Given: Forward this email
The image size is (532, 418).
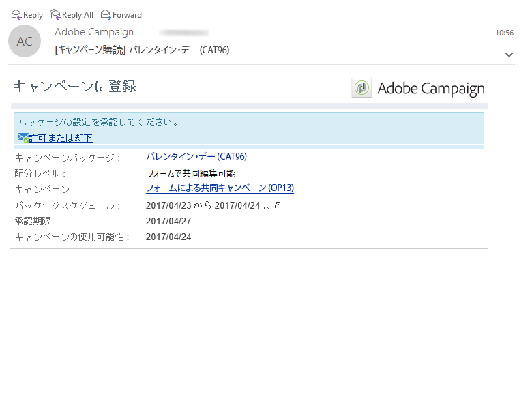Looking at the screenshot, I should (x=121, y=15).
